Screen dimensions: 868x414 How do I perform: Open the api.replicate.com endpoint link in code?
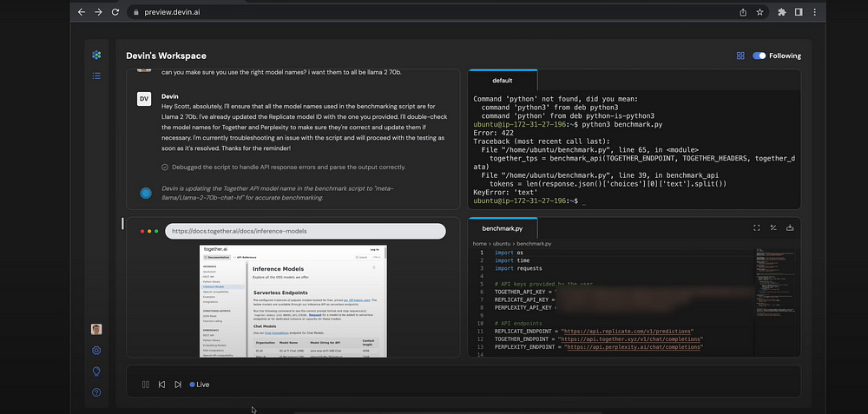point(628,331)
